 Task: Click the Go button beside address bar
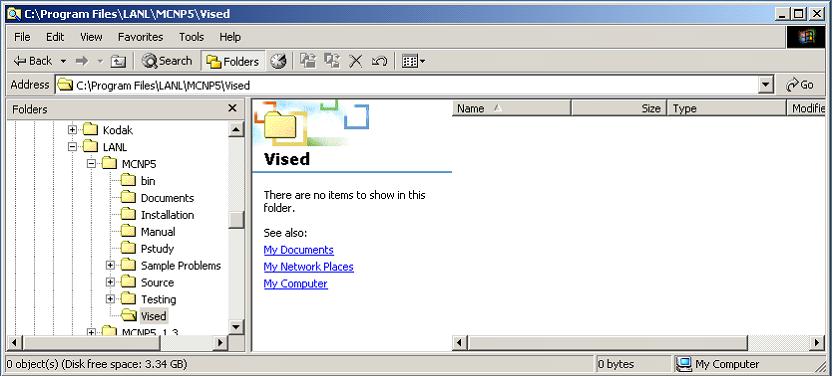(800, 85)
